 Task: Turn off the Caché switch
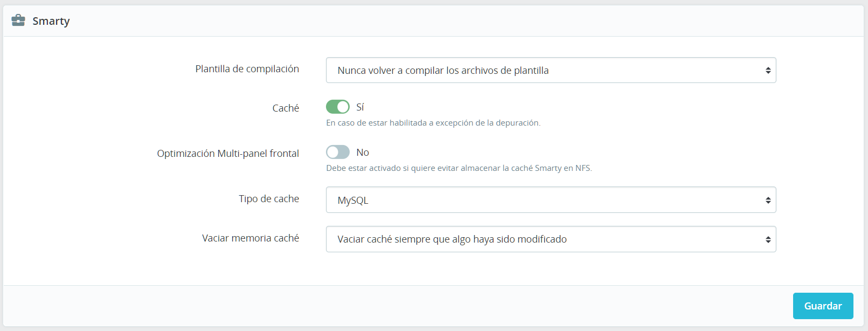(338, 107)
